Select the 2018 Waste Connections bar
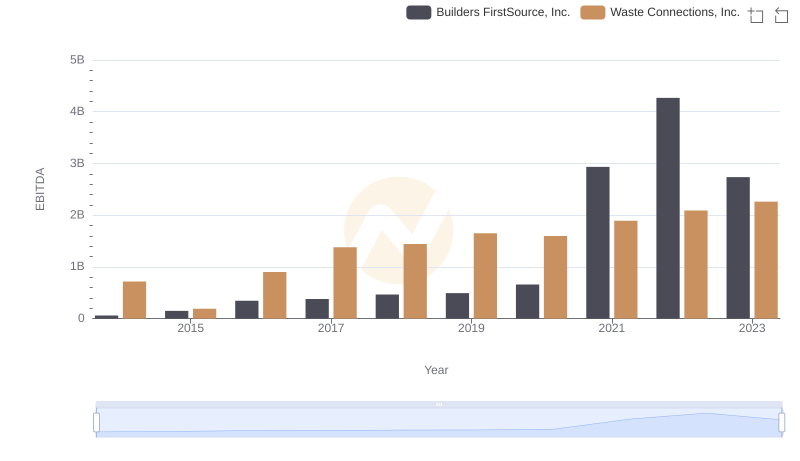800x461 pixels. 415,281
